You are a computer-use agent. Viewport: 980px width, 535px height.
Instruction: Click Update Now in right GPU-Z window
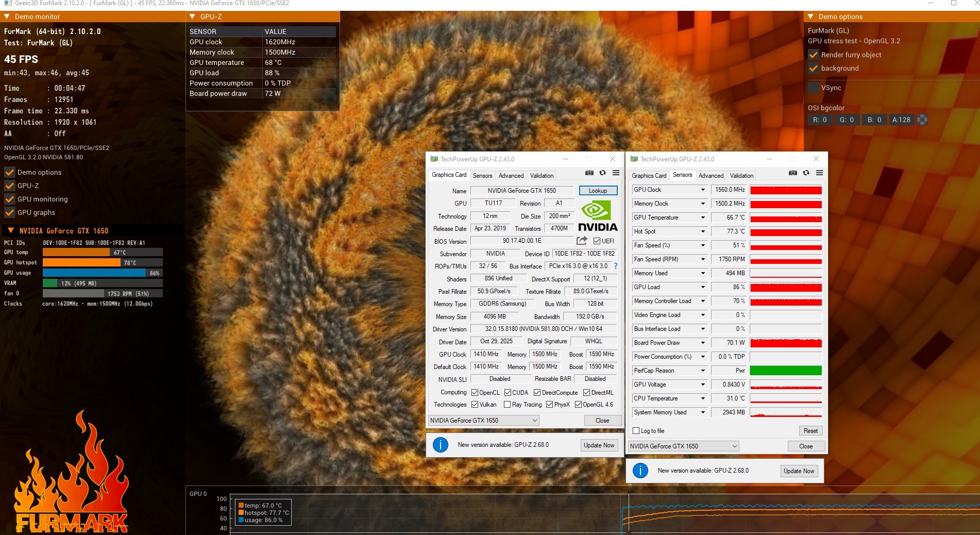point(799,471)
